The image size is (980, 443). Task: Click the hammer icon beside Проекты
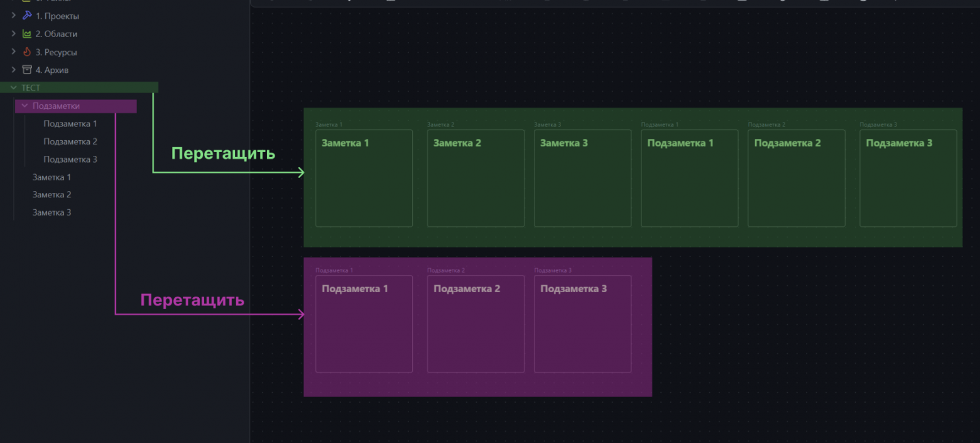tap(27, 16)
